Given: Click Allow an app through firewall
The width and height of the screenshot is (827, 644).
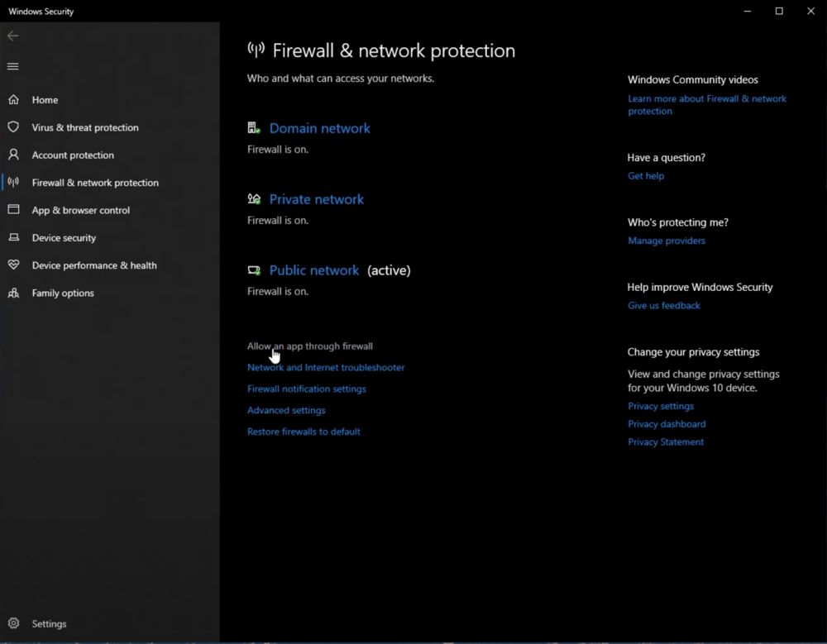Looking at the screenshot, I should 310,346.
